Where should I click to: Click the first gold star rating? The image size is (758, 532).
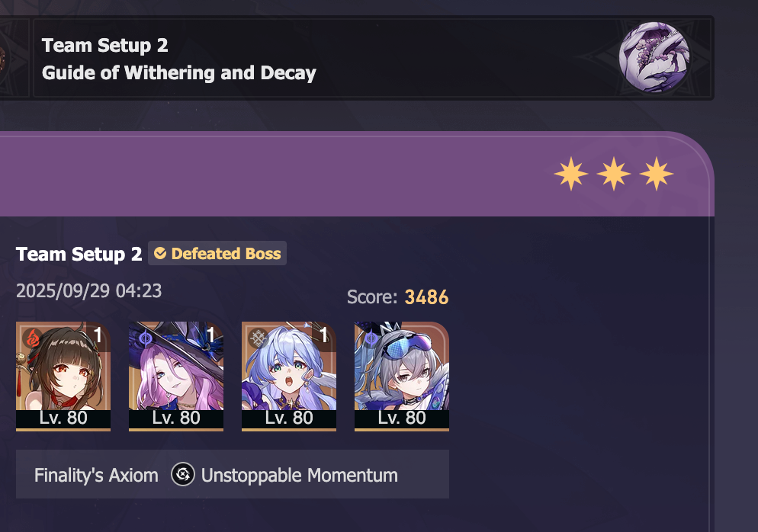click(571, 174)
